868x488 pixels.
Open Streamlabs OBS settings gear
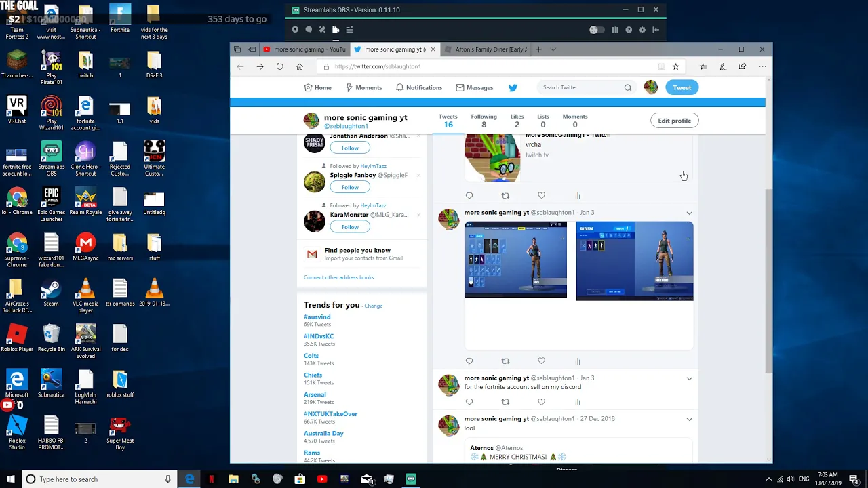point(642,29)
